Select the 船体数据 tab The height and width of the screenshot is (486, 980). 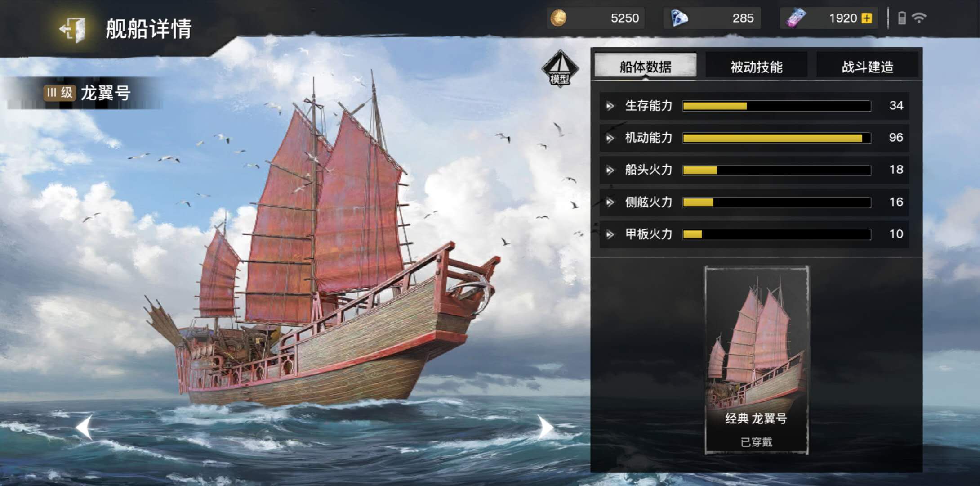click(646, 67)
